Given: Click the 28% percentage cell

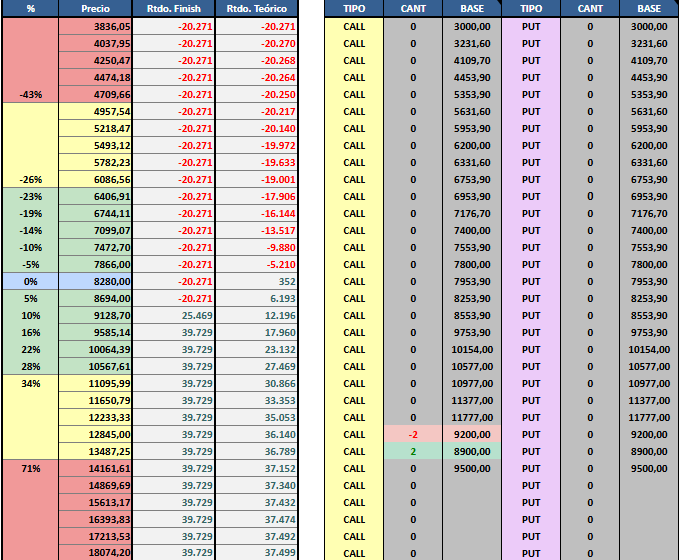Looking at the screenshot, I should click(30, 367).
